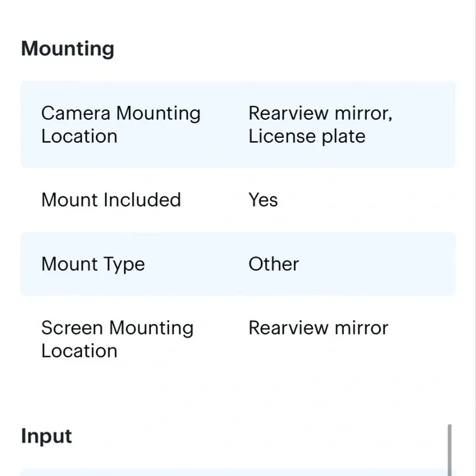Viewport: 476px width, 476px height.
Task: Click the word Location under Screen Mounting
Action: 80,351
